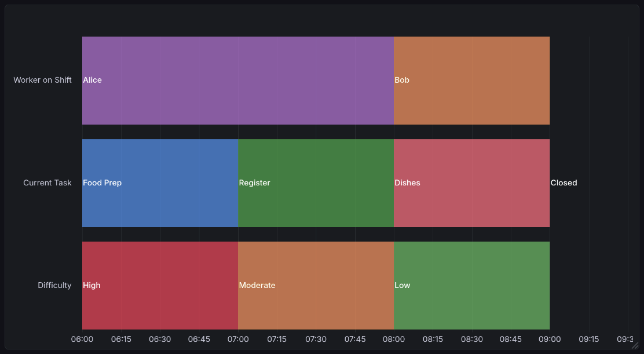Click the Moderate difficulty segment

pyautogui.click(x=316, y=286)
